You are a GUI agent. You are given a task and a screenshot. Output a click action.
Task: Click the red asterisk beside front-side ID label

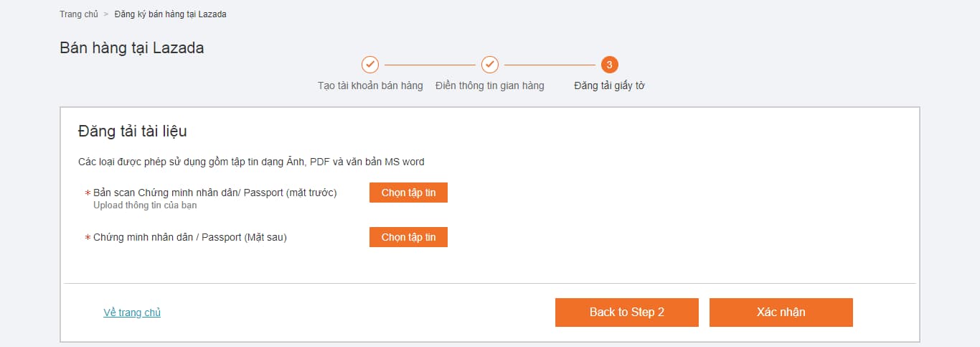tap(88, 194)
